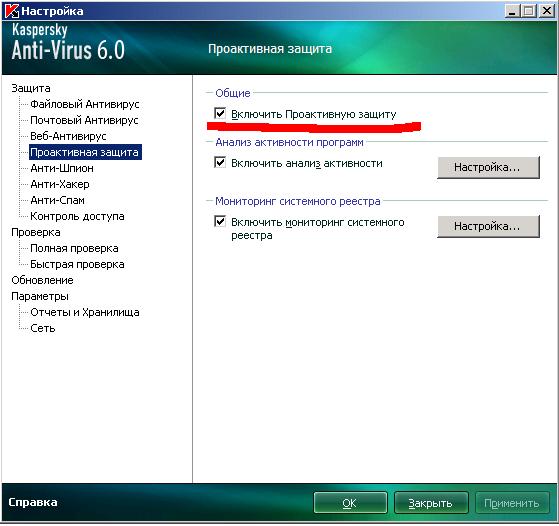Open the Справка help link
This screenshot has width=559, height=526.
click(33, 502)
